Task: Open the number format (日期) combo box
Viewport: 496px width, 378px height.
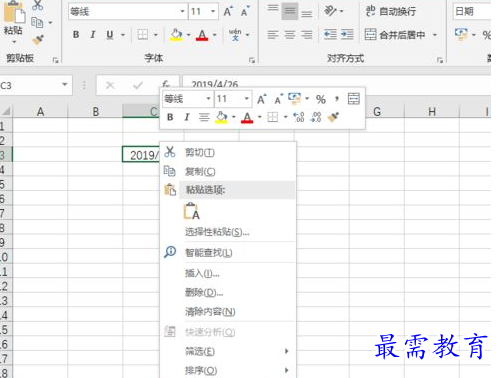Action: (471, 12)
